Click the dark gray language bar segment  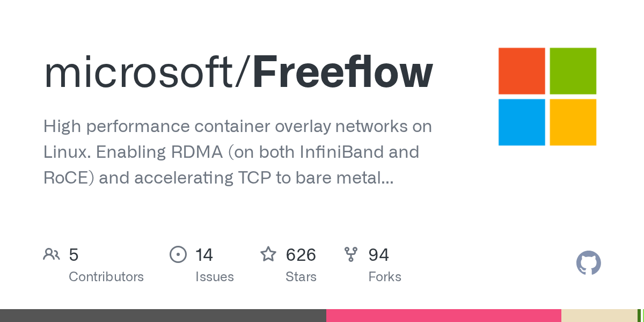163,316
